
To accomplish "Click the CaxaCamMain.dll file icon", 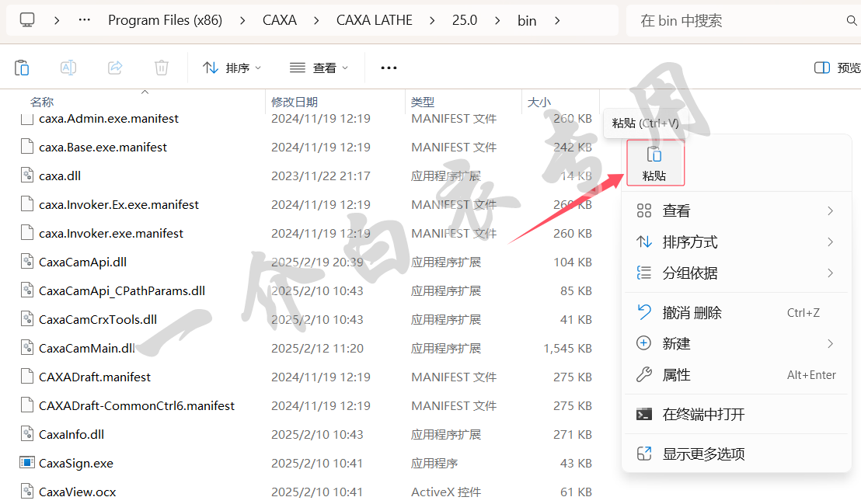I will tap(27, 348).
